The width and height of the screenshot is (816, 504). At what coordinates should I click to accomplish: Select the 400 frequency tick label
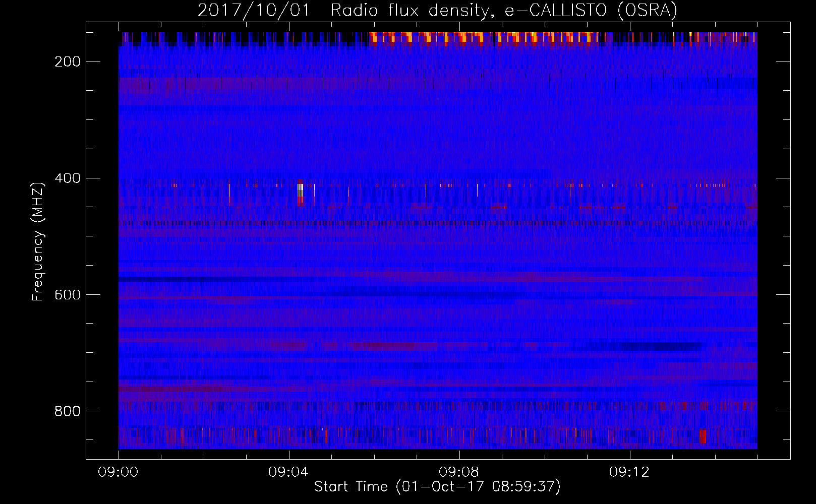pos(68,178)
